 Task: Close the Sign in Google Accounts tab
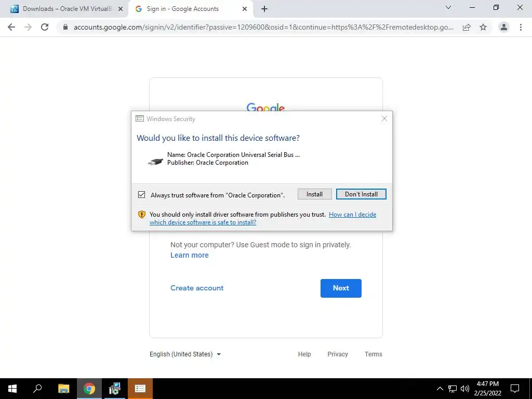245,9
